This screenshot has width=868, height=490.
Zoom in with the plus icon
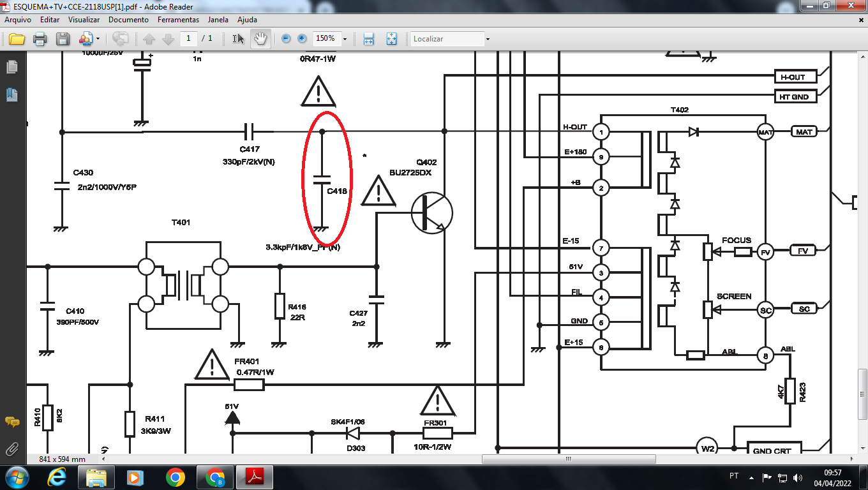[x=303, y=38]
